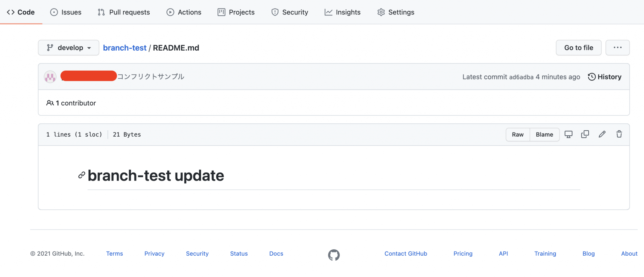This screenshot has height=277, width=644.
Task: Open the Pull requests tab
Action: coord(124,12)
